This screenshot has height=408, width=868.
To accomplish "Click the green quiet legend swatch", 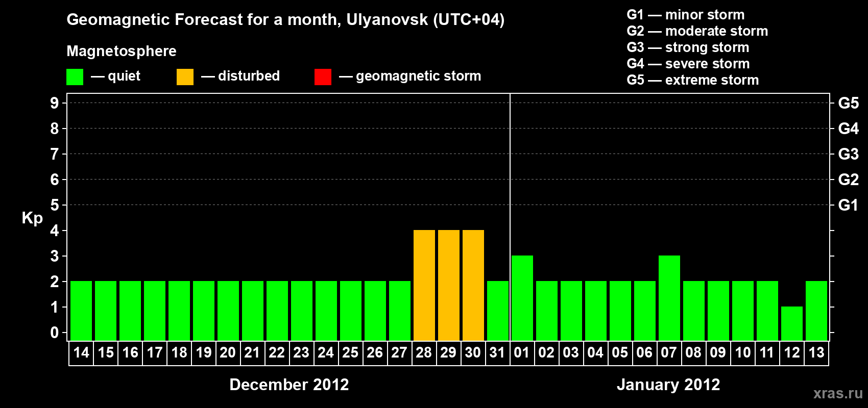I will click(75, 77).
